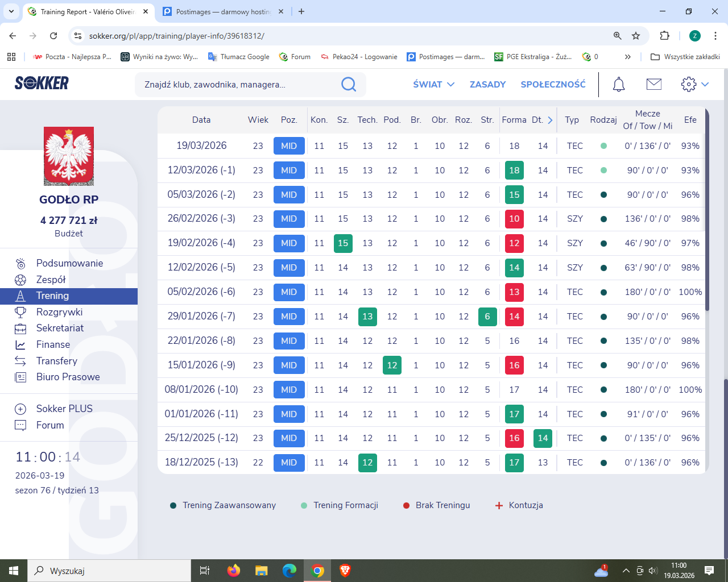This screenshot has height=582, width=728.
Task: Click the MID badge in the 19/03/2026 row
Action: click(x=289, y=146)
